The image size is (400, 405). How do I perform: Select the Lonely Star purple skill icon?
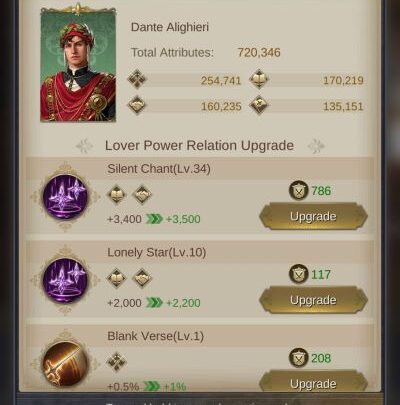click(x=65, y=280)
